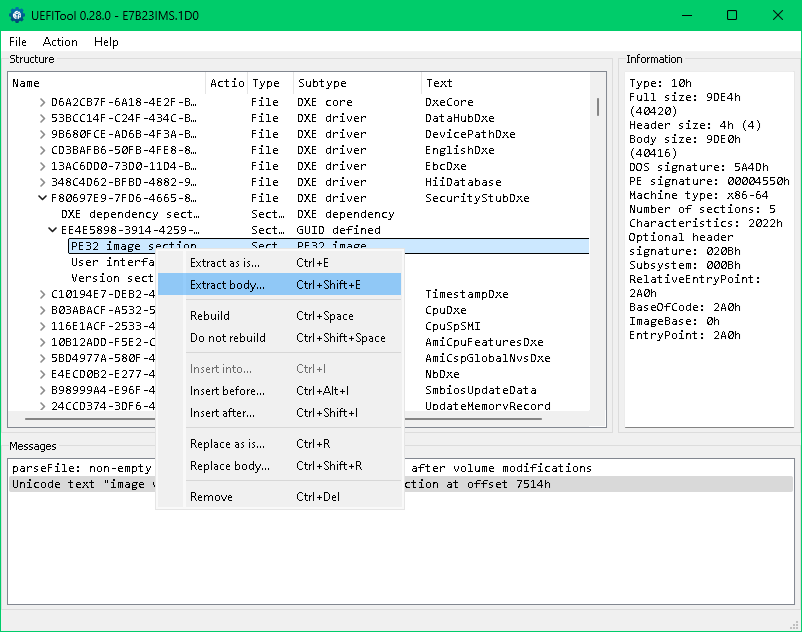Click the Structure tree vertical scrollbar thumb

tap(597, 107)
